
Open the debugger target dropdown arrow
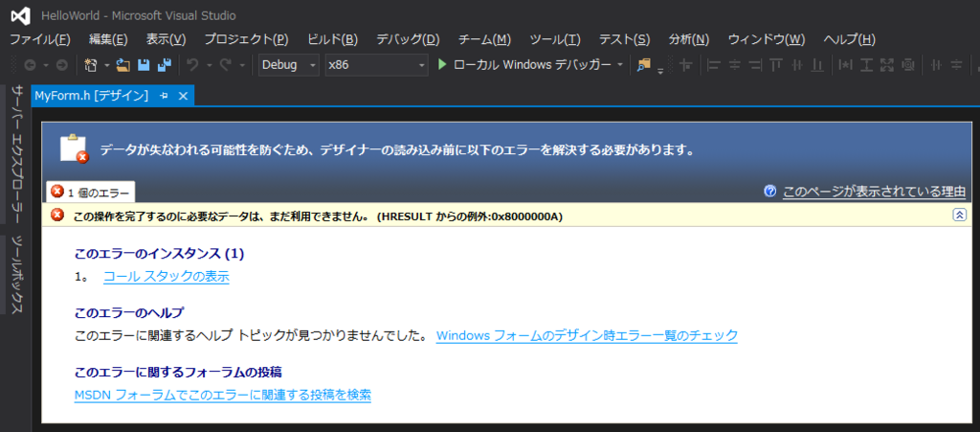tap(620, 64)
